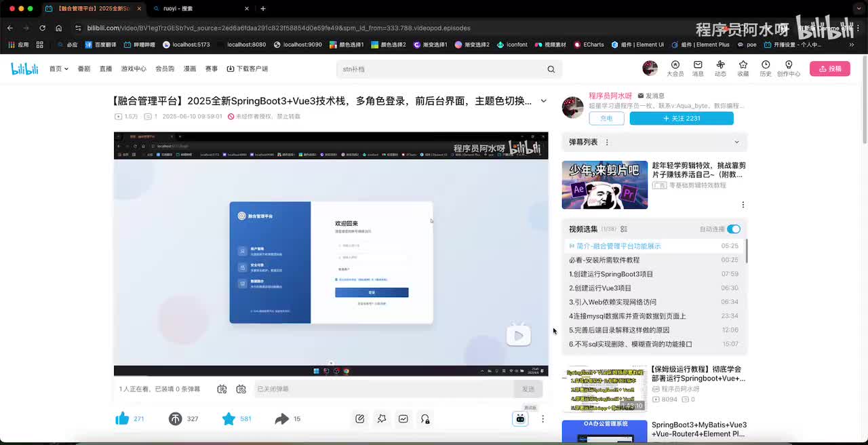
Task: Click the 关注 2231 follow button
Action: pos(682,118)
